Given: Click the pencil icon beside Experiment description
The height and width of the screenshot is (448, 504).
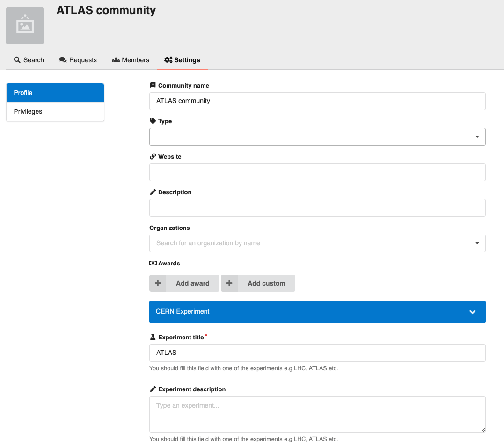Looking at the screenshot, I should pyautogui.click(x=153, y=389).
